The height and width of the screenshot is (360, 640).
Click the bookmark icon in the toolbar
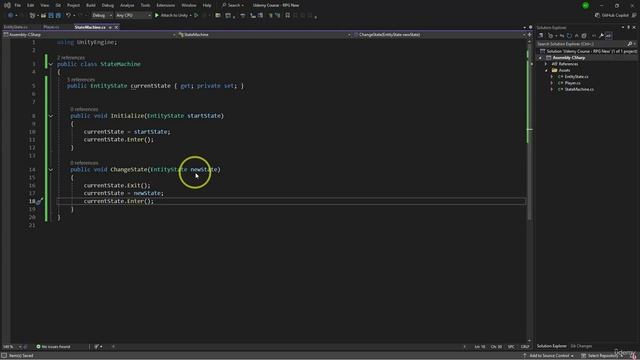pos(287,15)
